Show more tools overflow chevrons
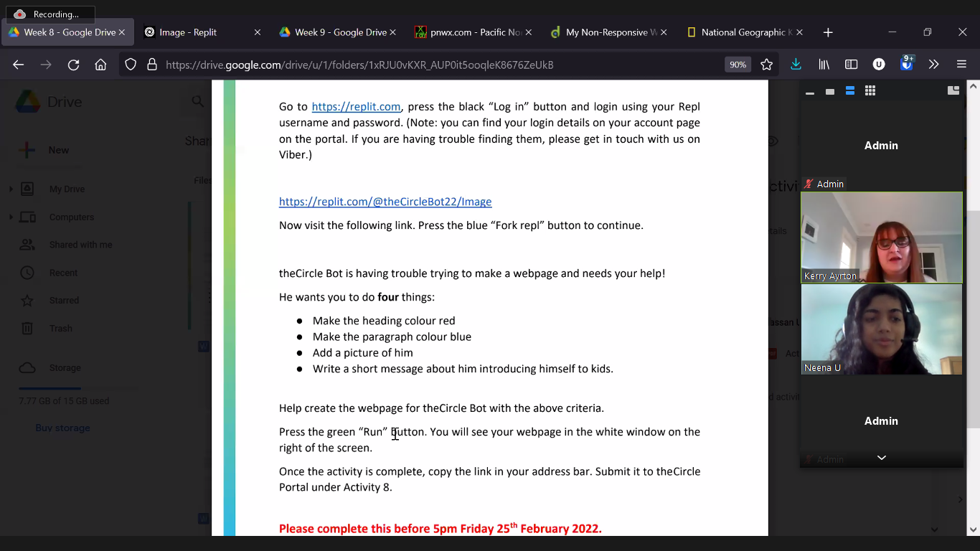980x551 pixels. [933, 65]
